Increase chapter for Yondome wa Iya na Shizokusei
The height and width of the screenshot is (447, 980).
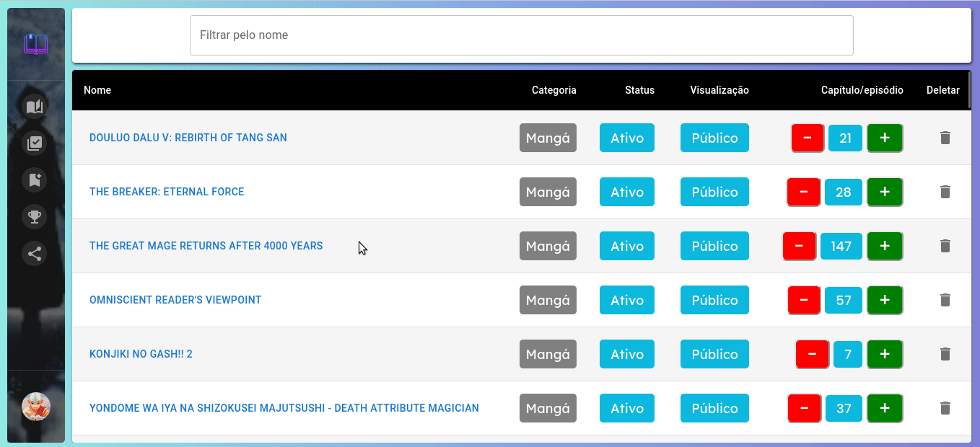tap(885, 408)
